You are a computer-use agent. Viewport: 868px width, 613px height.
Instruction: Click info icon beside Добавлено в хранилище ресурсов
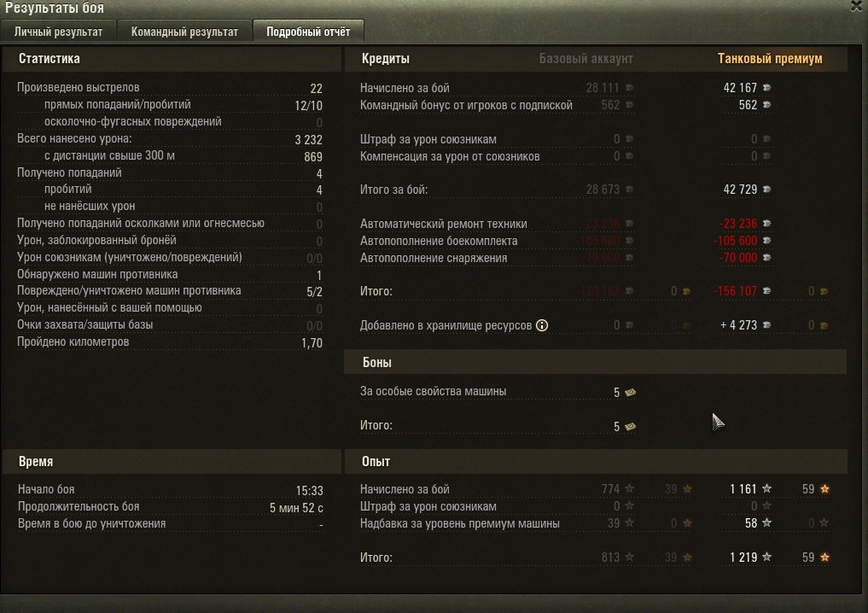tap(542, 325)
